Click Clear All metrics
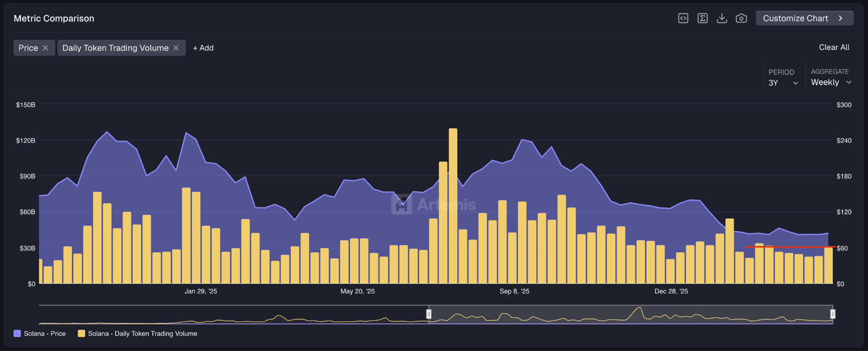This screenshot has width=868, height=351. click(x=834, y=47)
